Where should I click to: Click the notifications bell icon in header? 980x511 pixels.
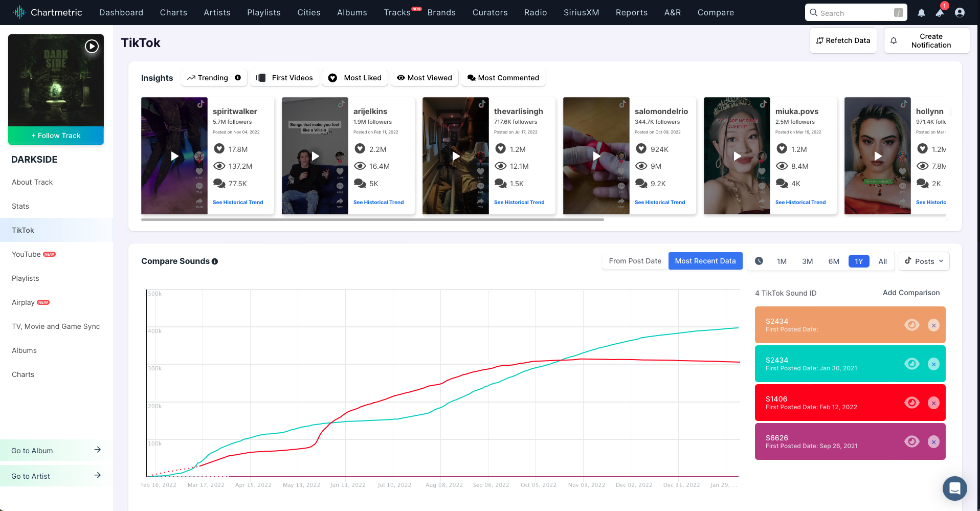point(921,13)
